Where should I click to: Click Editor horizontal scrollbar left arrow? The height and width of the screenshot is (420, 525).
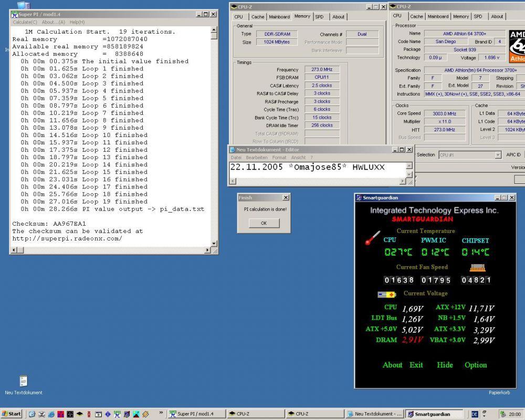click(x=233, y=181)
